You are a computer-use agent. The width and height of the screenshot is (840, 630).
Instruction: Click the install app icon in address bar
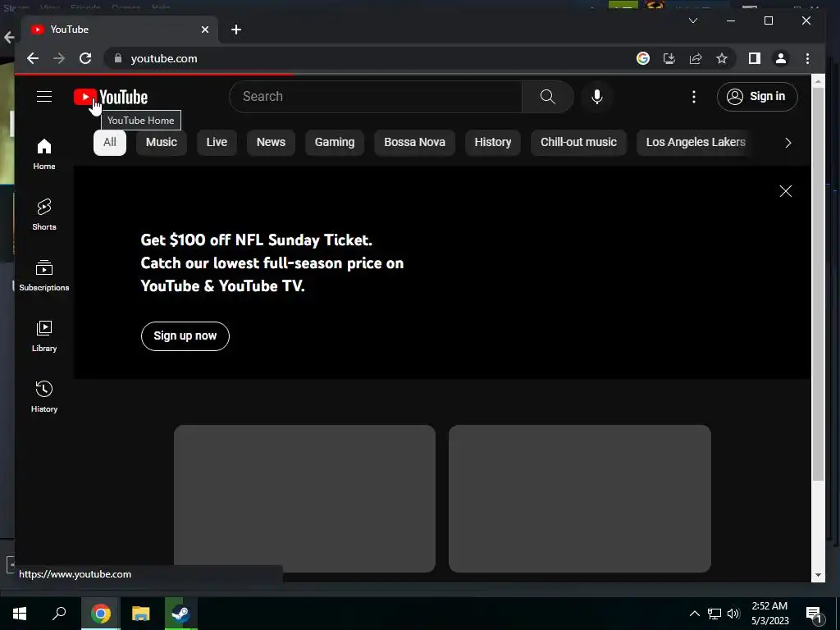[669, 58]
